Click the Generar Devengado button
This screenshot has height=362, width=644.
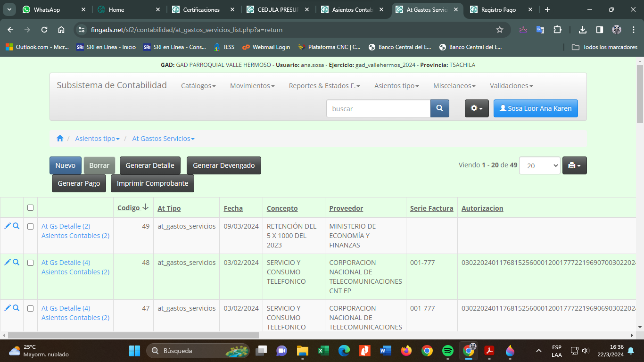pos(223,165)
